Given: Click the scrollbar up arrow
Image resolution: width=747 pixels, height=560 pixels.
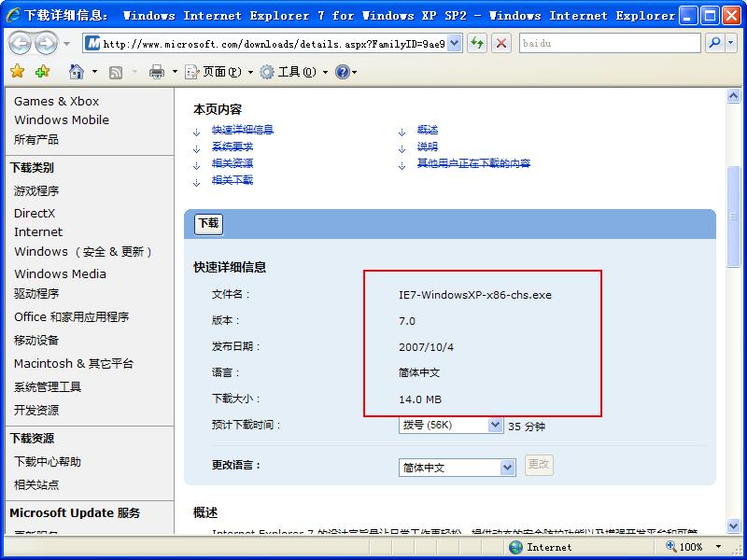Looking at the screenshot, I should [734, 96].
